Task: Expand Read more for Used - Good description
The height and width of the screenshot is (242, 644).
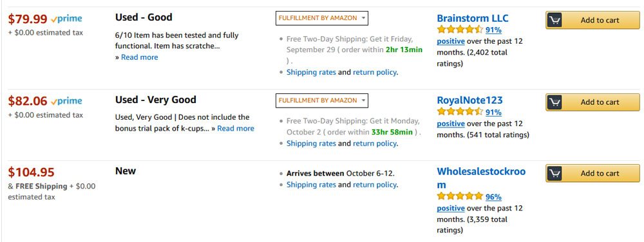Action: 139,57
